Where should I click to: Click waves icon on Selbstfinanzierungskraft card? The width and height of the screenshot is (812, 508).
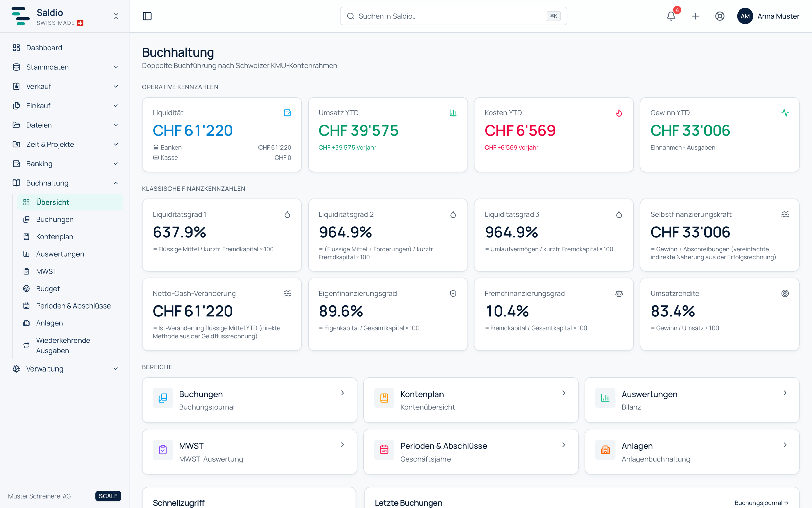click(785, 214)
